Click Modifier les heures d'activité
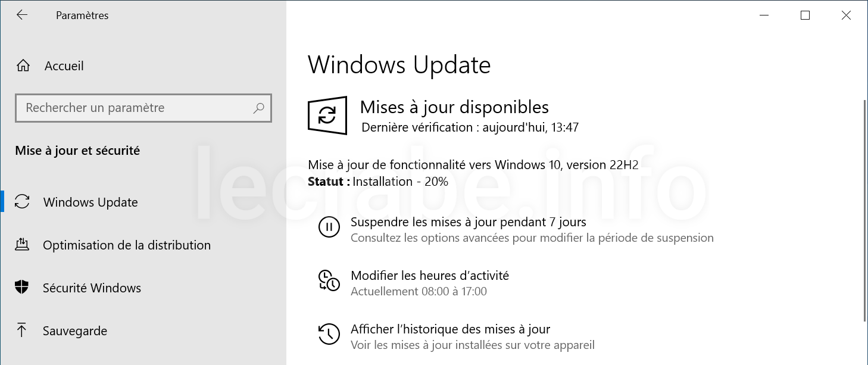This screenshot has height=365, width=868. (x=430, y=276)
